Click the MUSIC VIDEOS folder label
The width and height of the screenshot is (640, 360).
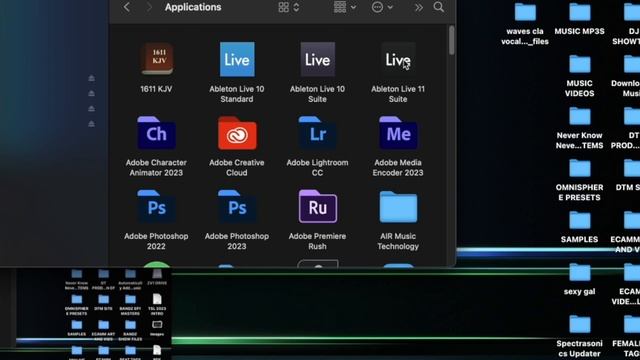[x=580, y=88]
